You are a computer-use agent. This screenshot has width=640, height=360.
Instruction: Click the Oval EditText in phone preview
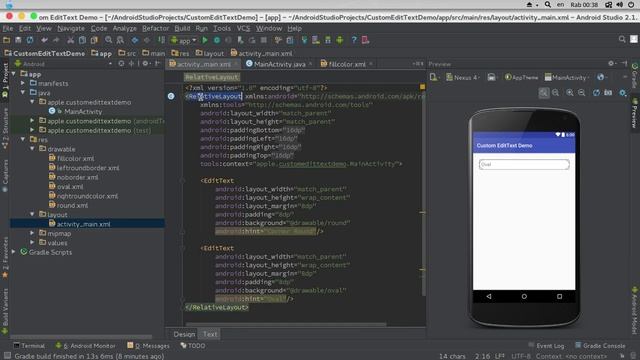click(524, 164)
